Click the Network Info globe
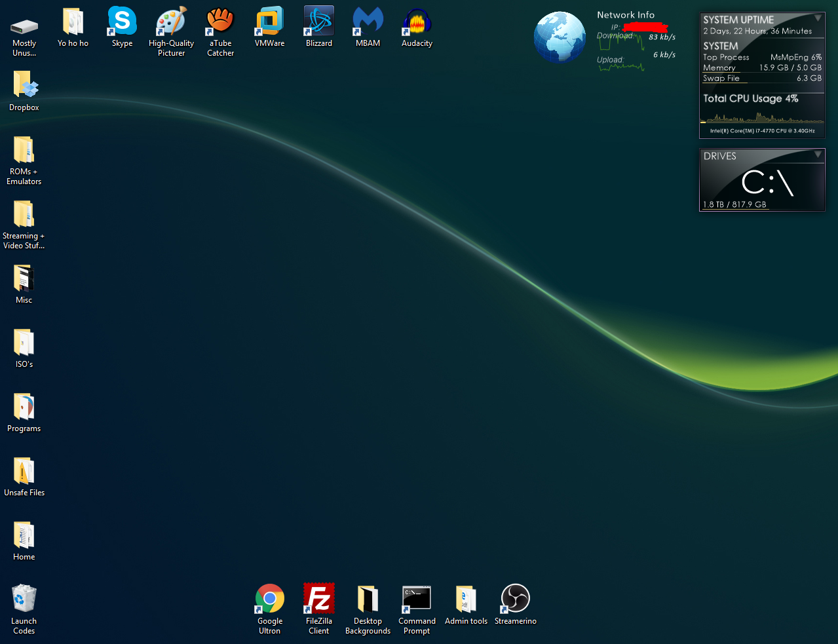The width and height of the screenshot is (838, 644). (560, 37)
